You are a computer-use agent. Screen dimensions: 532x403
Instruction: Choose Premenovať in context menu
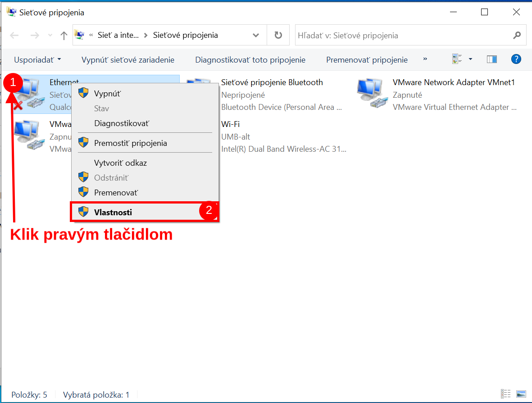145,193
